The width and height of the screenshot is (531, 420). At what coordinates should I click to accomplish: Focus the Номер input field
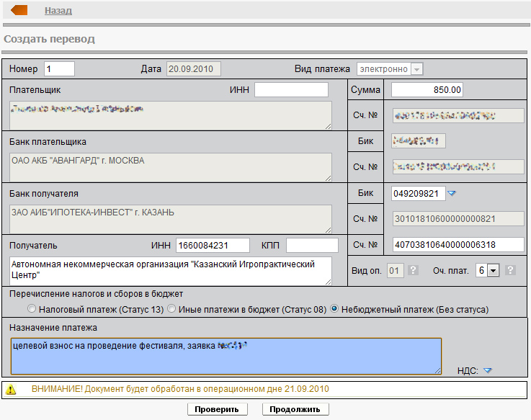coord(59,69)
